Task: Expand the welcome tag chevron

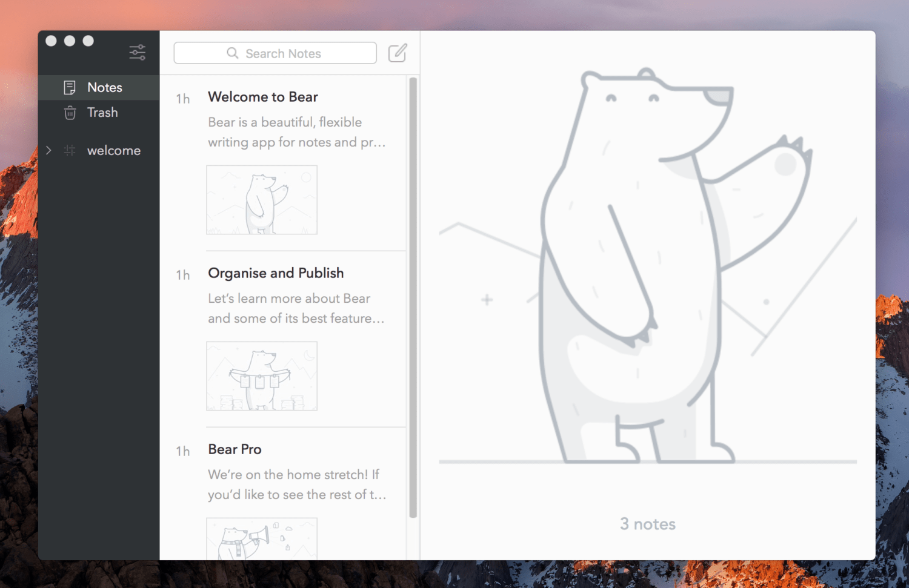Action: point(49,150)
